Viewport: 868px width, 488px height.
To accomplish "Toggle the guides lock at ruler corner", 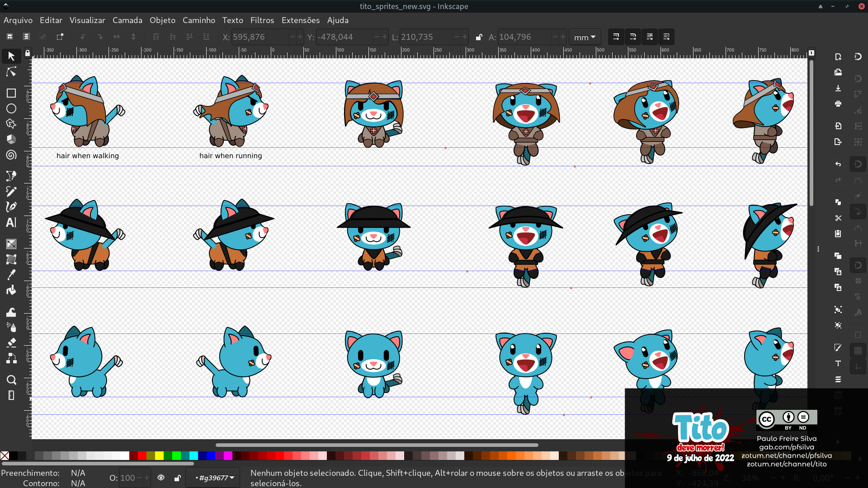I will tap(28, 53).
